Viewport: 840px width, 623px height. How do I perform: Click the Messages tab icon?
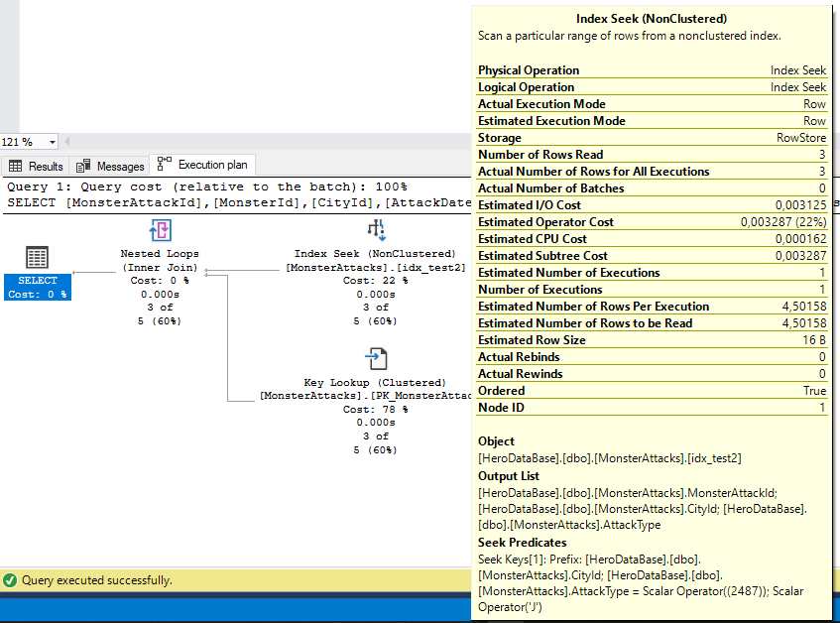pyautogui.click(x=83, y=166)
